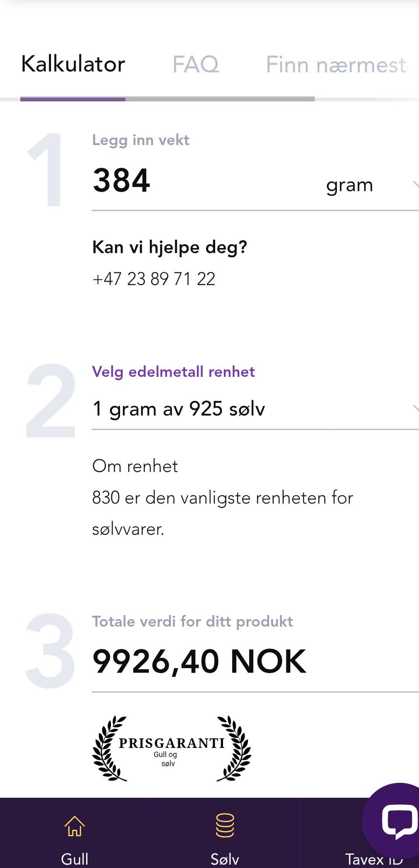This screenshot has width=419, height=868.
Task: Tap the Gull house icon
Action: (x=75, y=826)
